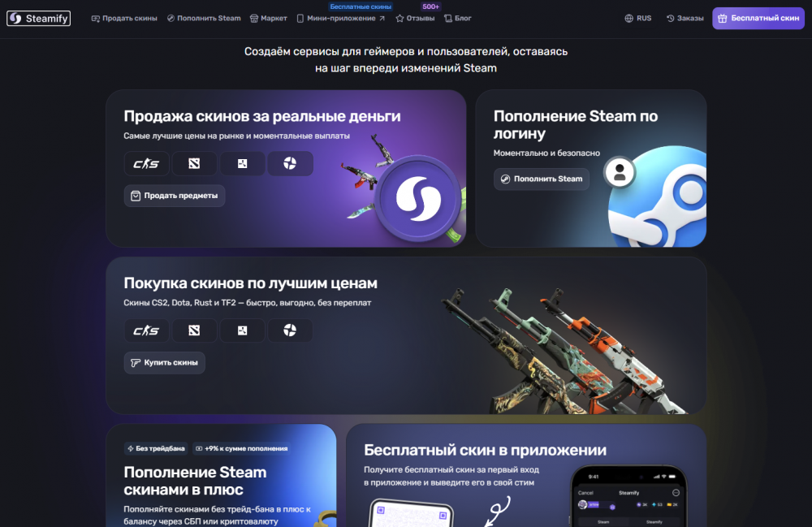Click the "Купить скины" button
Screen dimensions: 812x527
[x=165, y=363]
